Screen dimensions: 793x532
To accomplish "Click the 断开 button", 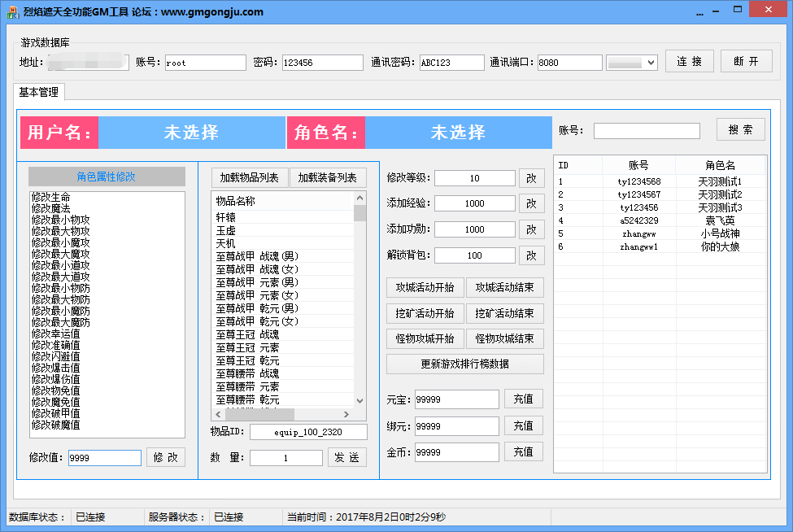I will (x=745, y=62).
